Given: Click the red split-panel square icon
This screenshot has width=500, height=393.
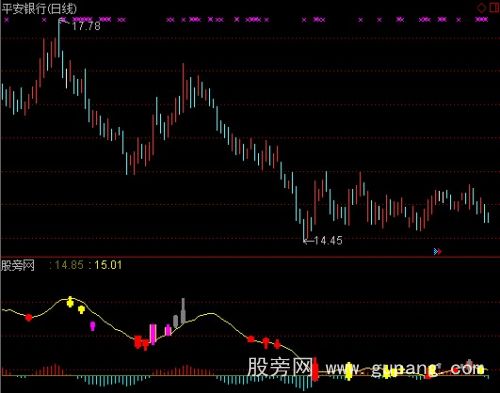Looking at the screenshot, I should pos(495,7).
